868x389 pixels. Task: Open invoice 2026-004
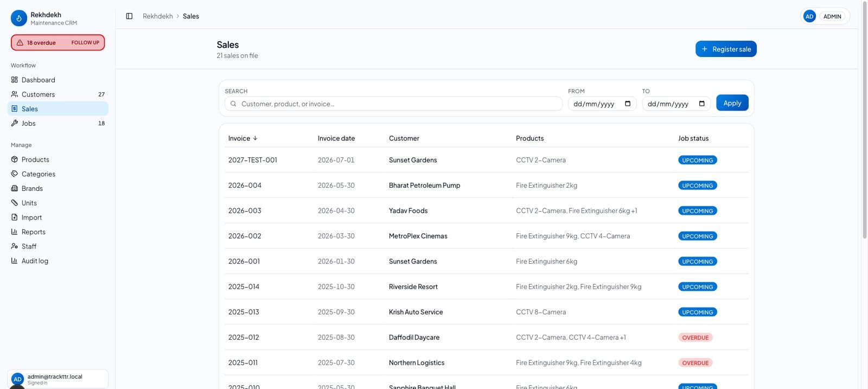[245, 186]
